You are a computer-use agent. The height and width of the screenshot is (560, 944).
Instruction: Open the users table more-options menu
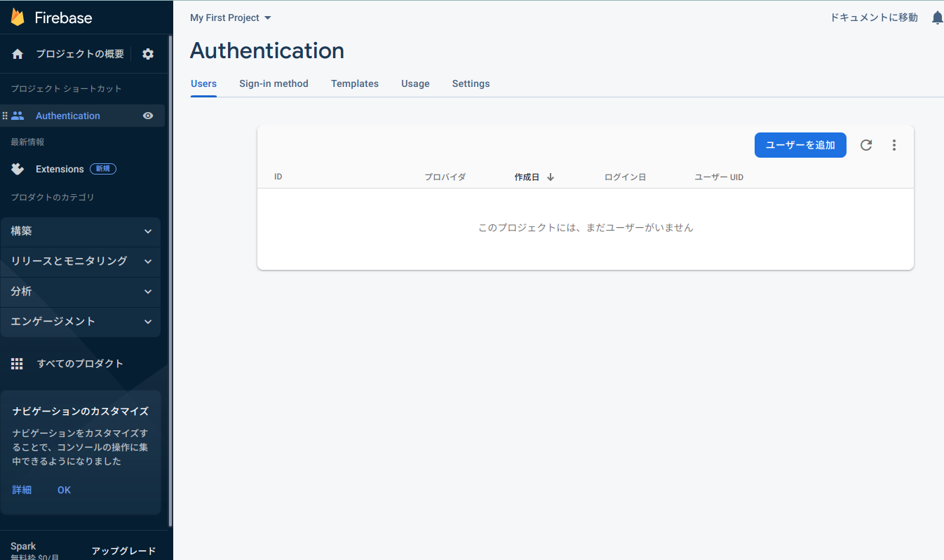(x=894, y=145)
